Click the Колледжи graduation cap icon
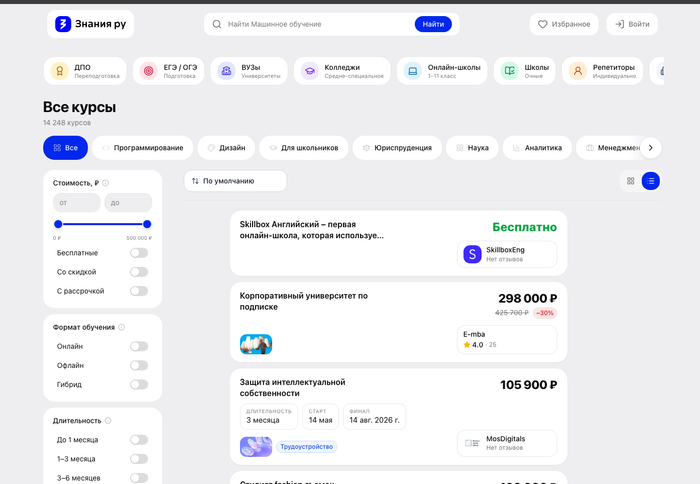 pyautogui.click(x=309, y=71)
